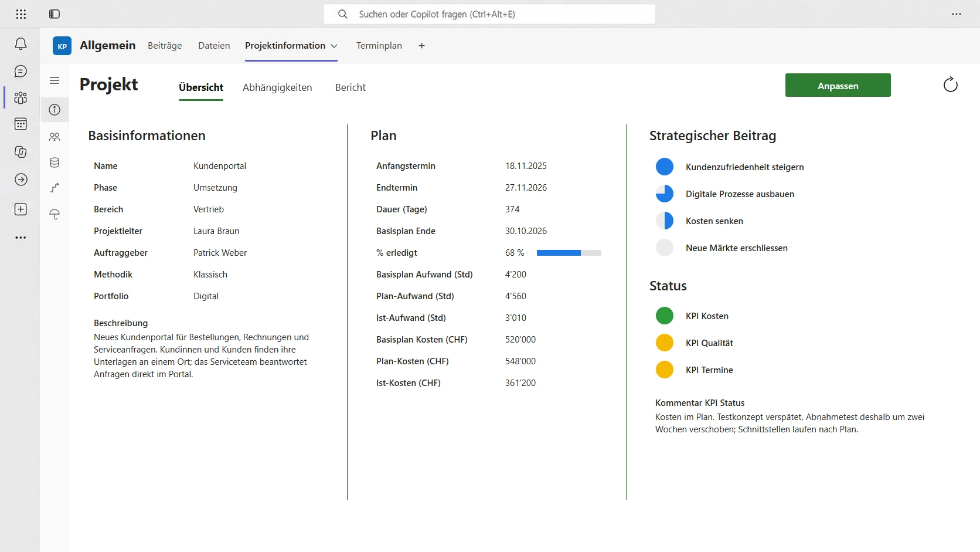
Task: Click the refresh icon
Action: [950, 85]
